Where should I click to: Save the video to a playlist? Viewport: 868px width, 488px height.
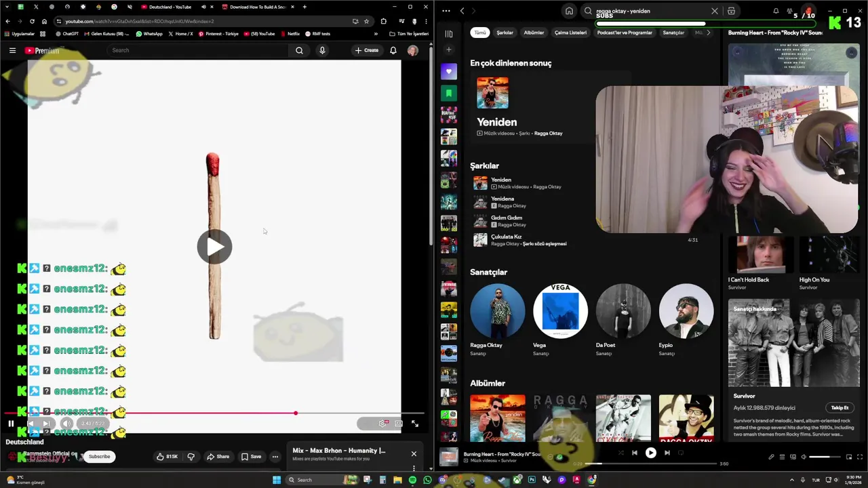251,457
